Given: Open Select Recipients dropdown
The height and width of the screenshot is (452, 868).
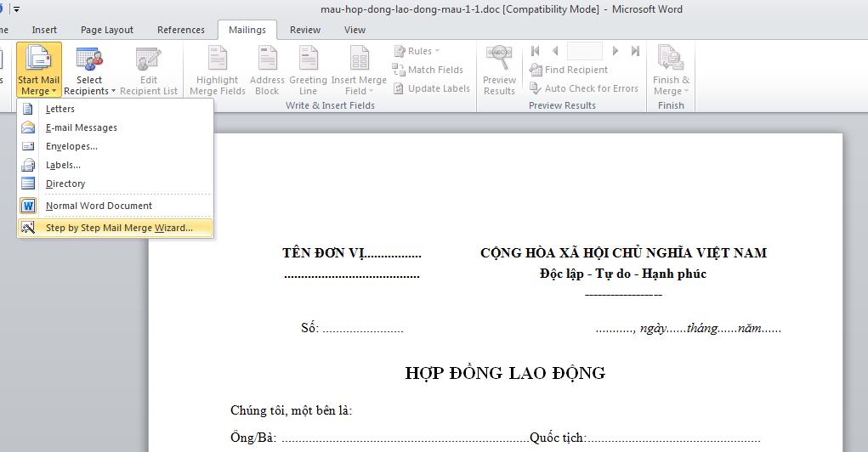Looking at the screenshot, I should pos(89,70).
